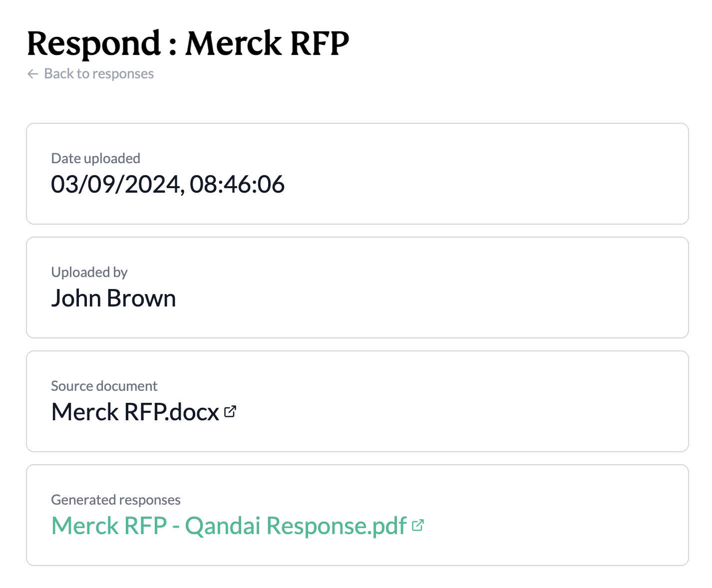
Task: Click external link icon beside Qandai Response.pdf
Action: 418,525
